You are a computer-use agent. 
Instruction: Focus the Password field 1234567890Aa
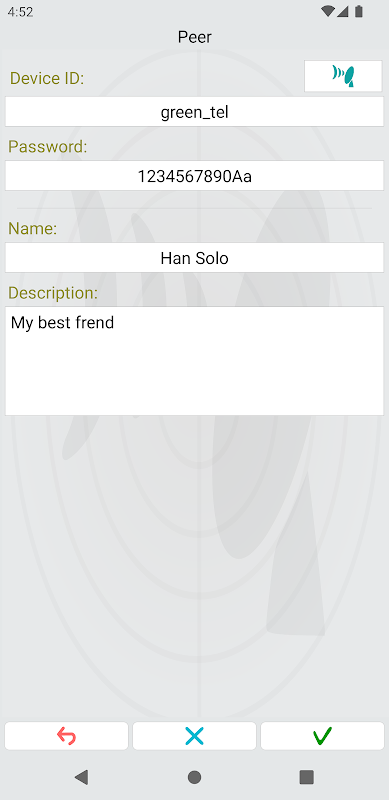pos(194,176)
